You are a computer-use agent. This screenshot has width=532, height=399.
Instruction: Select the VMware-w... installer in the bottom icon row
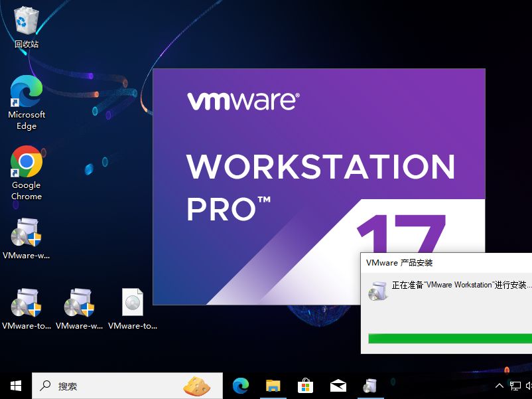[x=80, y=309]
